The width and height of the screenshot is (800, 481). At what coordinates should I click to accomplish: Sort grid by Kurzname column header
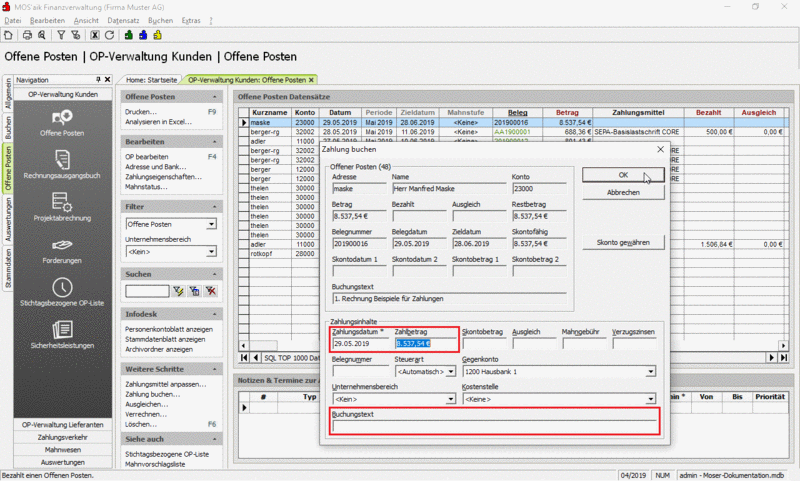pyautogui.click(x=270, y=113)
